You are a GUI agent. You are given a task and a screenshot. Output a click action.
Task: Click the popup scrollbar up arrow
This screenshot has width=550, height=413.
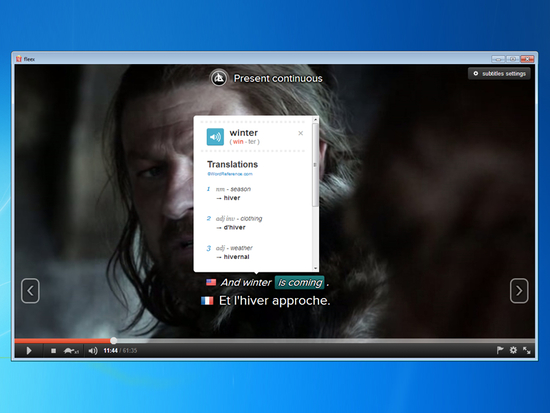(315, 120)
